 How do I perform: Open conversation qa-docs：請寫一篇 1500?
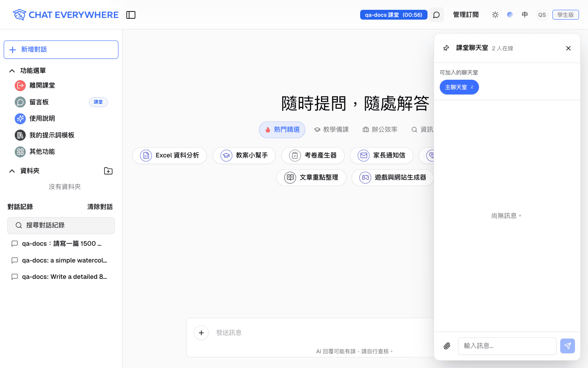tap(61, 244)
